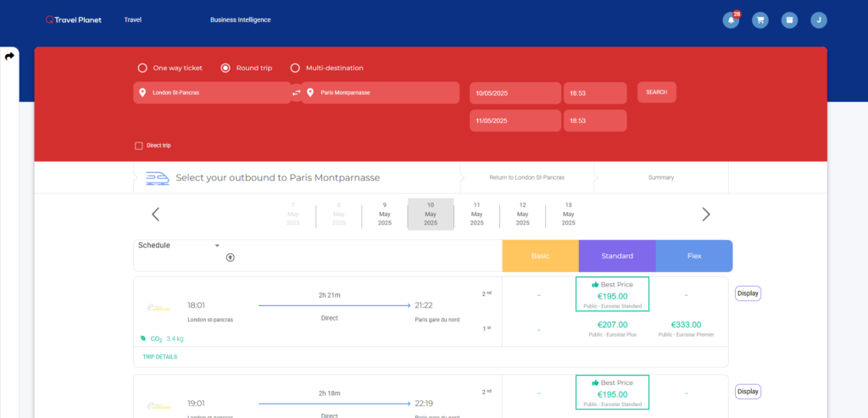Change the return time 18:53

(x=595, y=120)
